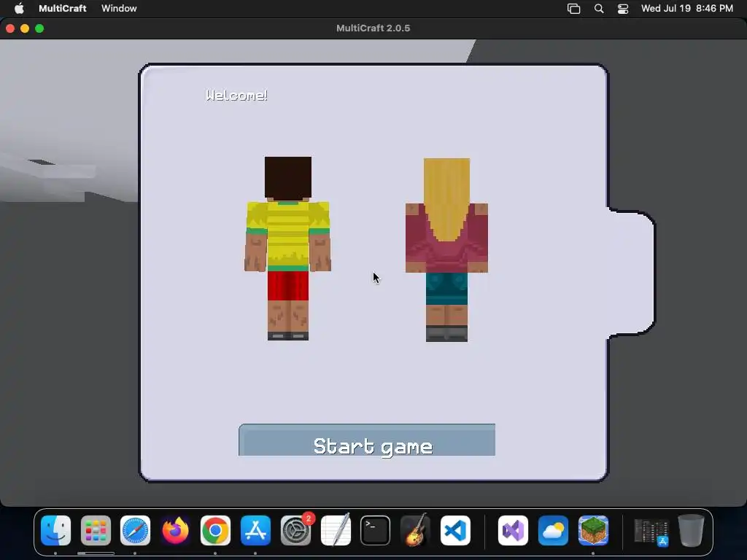
Task: Open the MultiCraft app menu
Action: tap(63, 8)
